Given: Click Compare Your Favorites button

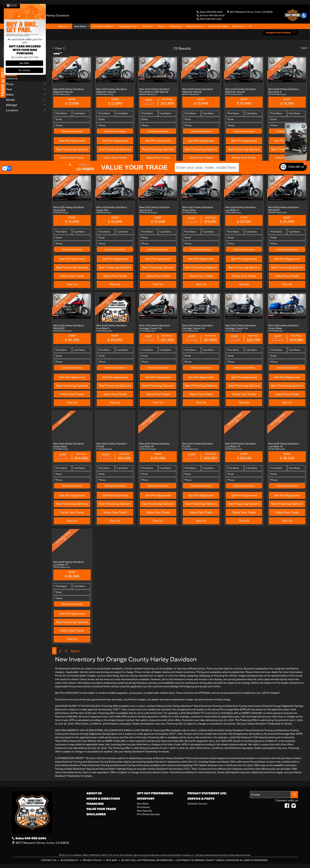Looking at the screenshot, I should pyautogui.click(x=280, y=33).
